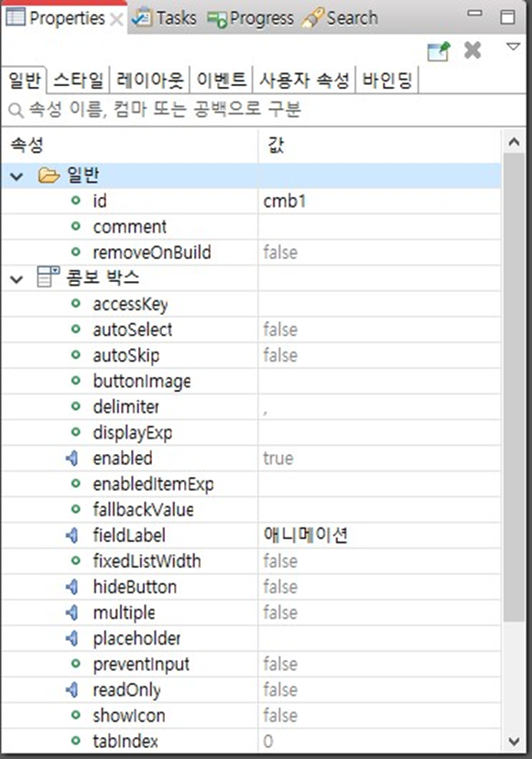Screen dimensions: 532x759
Task: Click the pin properties icon in toolbar
Action: point(439,51)
